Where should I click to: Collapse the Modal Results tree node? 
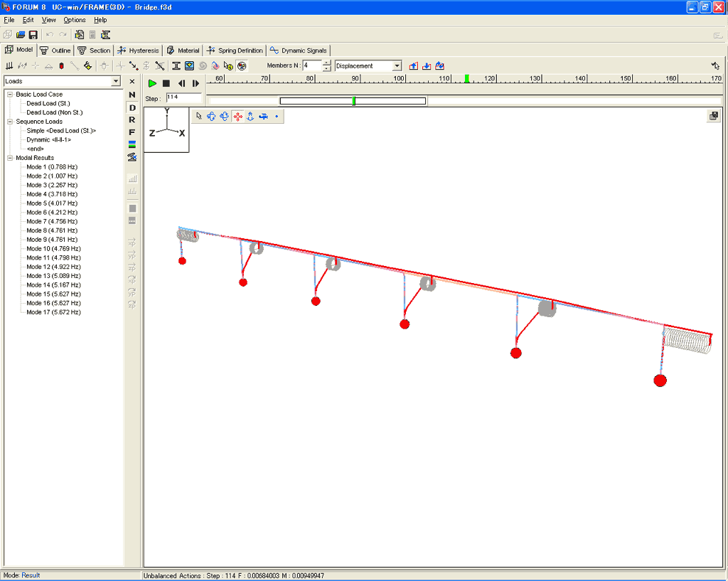pos(10,158)
